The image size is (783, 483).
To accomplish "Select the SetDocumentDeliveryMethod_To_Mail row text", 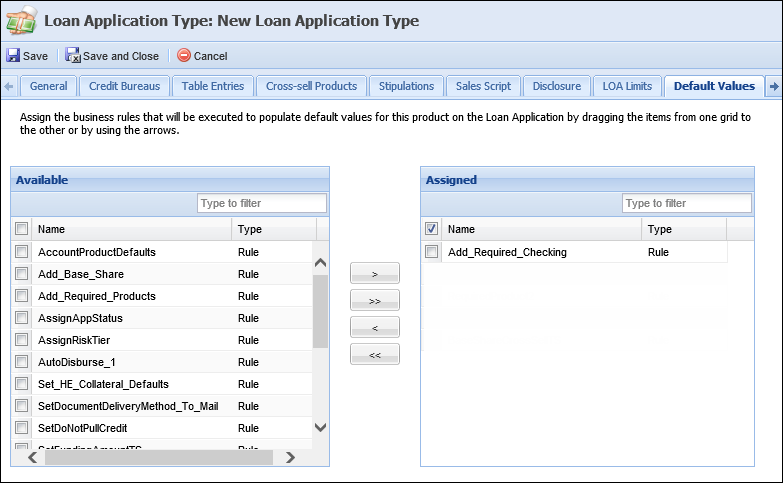I will pyautogui.click(x=128, y=406).
